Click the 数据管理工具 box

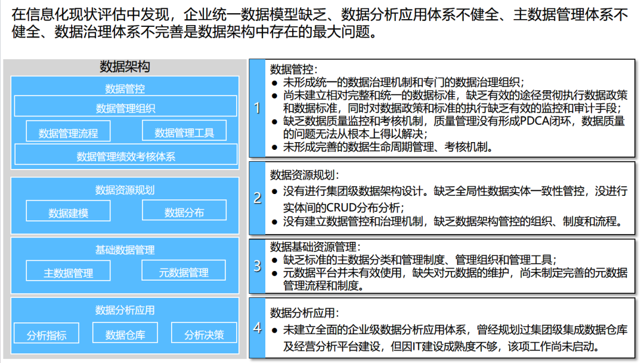tap(184, 131)
